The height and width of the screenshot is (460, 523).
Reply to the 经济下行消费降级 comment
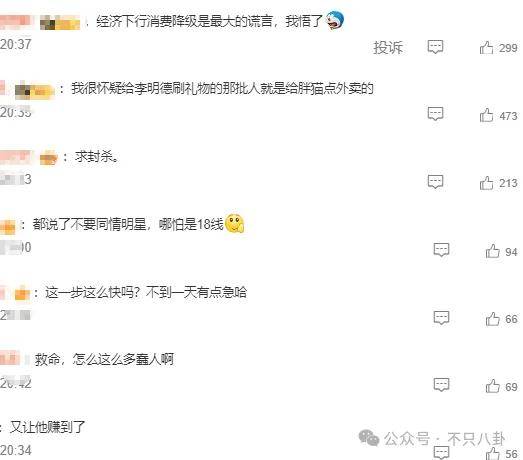click(x=435, y=47)
